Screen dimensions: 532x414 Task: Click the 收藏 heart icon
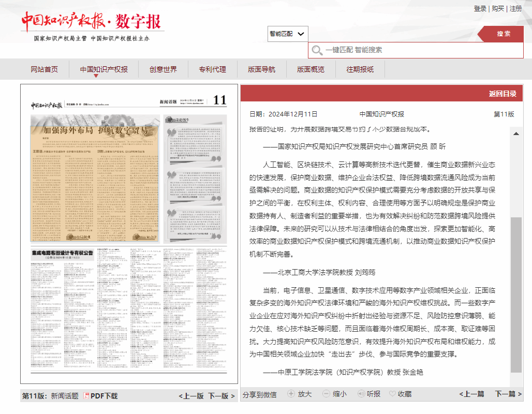(x=392, y=394)
